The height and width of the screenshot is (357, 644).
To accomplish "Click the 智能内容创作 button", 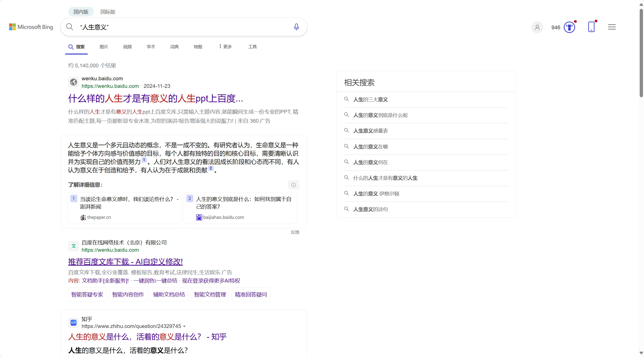I will pos(128,295).
